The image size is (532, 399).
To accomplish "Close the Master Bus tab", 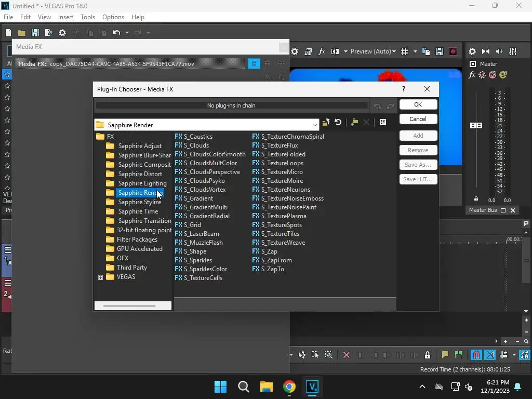I will [x=513, y=210].
